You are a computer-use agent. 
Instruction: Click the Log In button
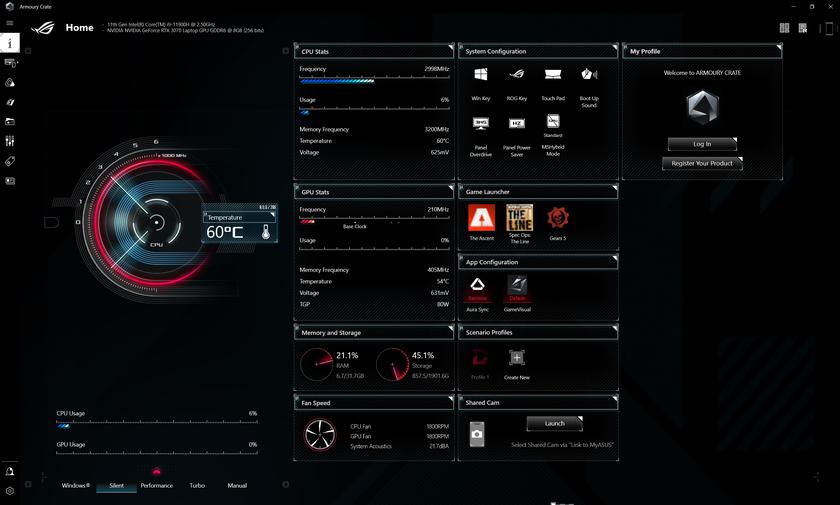click(x=702, y=144)
